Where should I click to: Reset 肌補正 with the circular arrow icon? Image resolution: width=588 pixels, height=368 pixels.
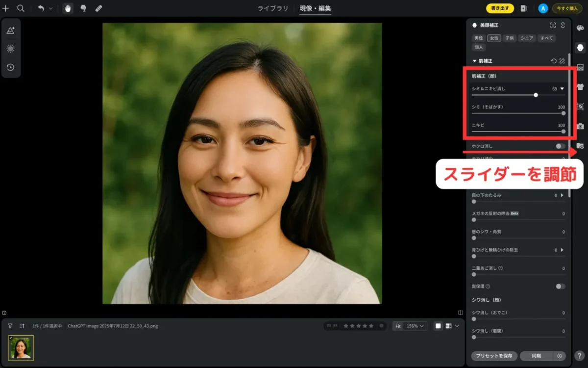click(553, 61)
